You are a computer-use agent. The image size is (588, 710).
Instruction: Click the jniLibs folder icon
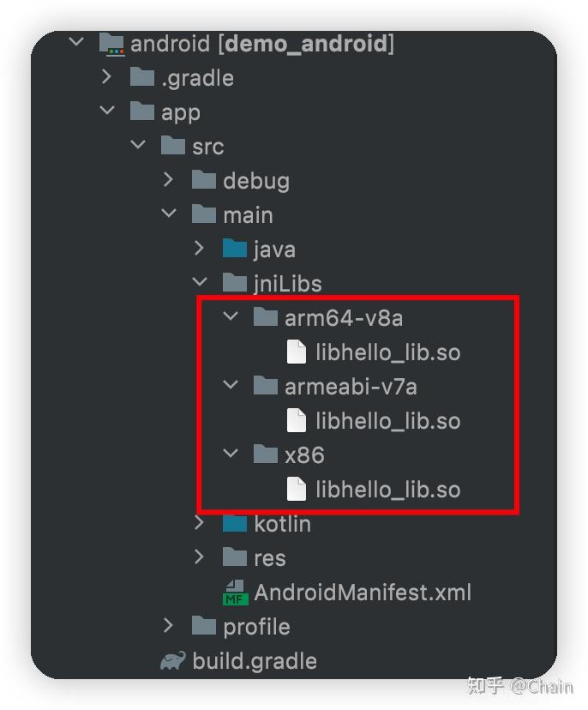coord(235,283)
